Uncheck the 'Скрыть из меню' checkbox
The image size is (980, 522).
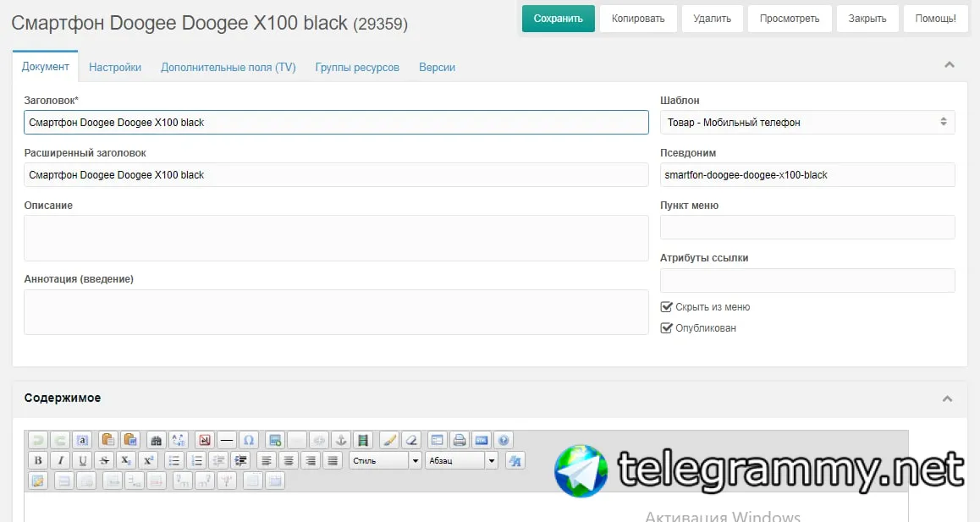pyautogui.click(x=666, y=307)
